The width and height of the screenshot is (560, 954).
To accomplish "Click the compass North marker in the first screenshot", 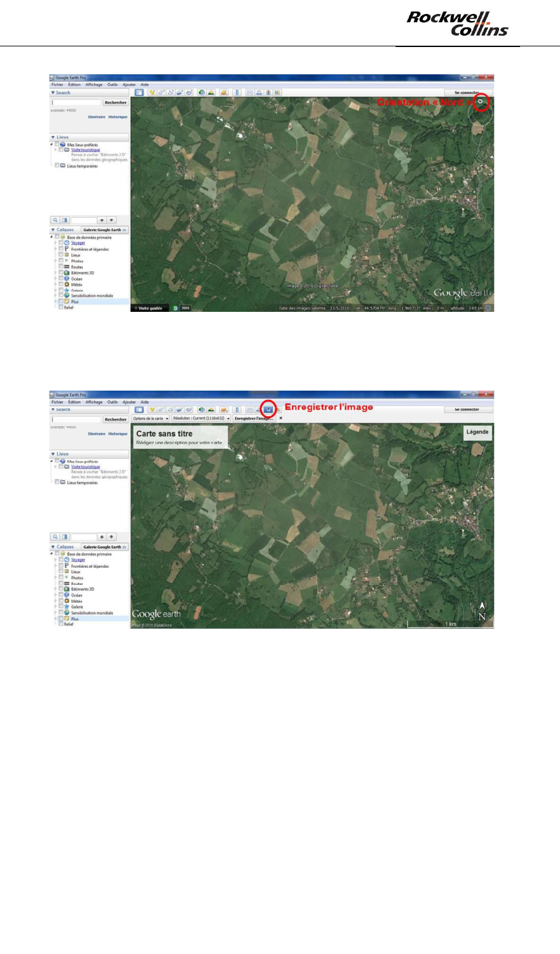I will tap(482, 102).
